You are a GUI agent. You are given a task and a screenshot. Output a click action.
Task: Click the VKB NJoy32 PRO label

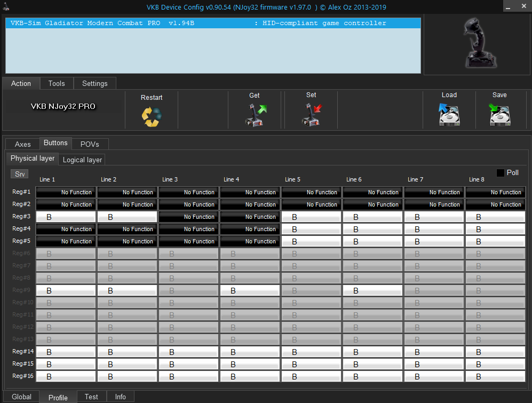pos(63,106)
